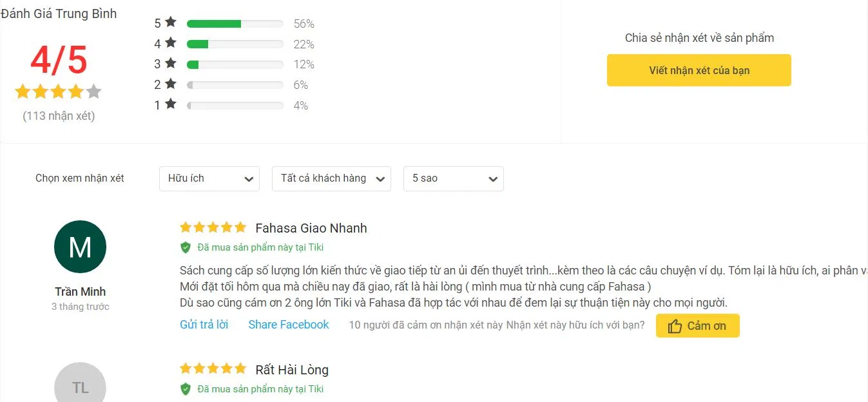Click the five gold stars on Fahasa Giao Nhanh review
This screenshot has height=402, width=868.
point(213,227)
